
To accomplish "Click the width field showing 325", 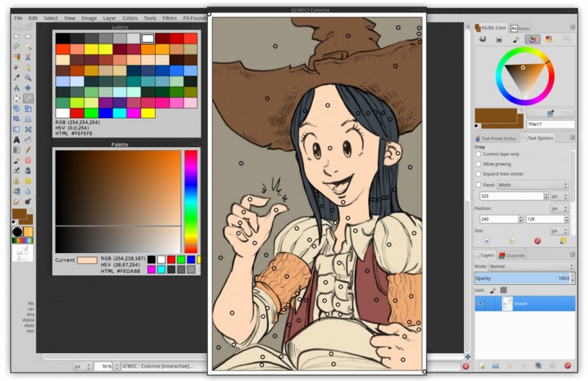I will (x=512, y=196).
